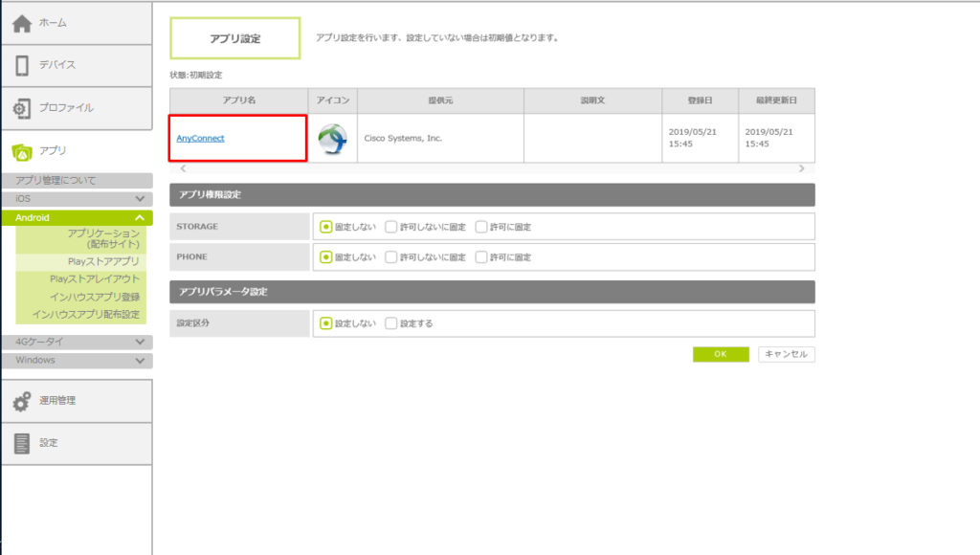Collapse the Android section

point(140,218)
